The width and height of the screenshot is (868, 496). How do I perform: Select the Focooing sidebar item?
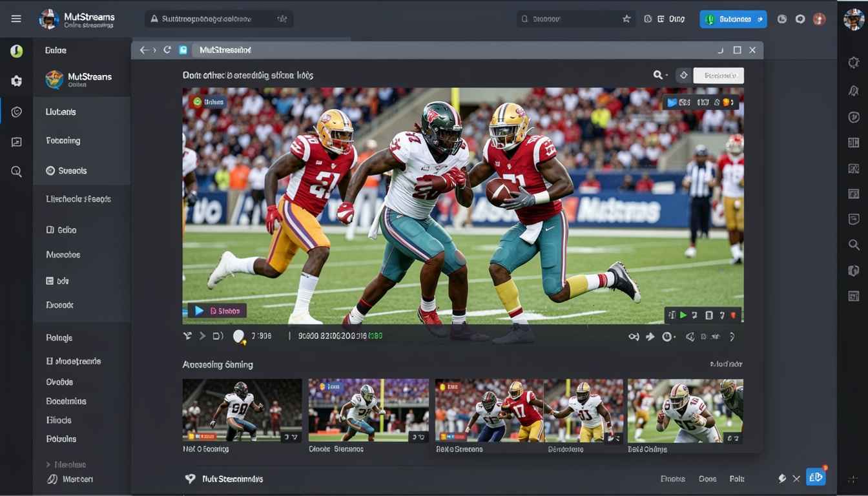(63, 140)
